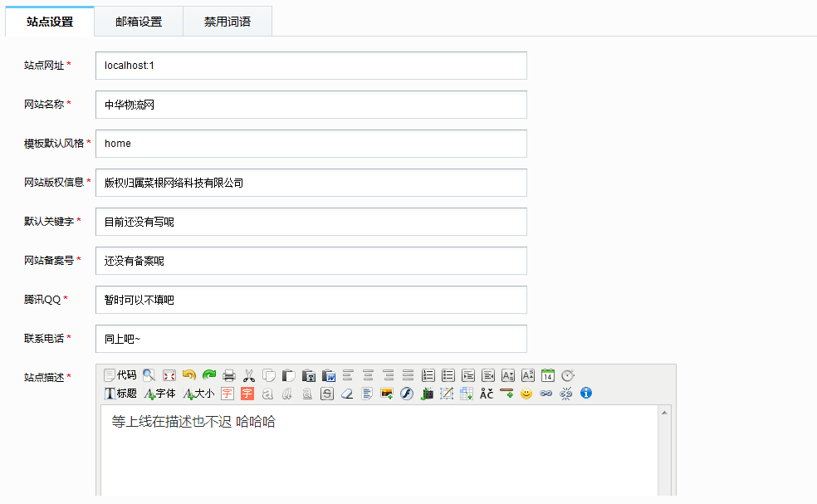This screenshot has width=817, height=504.
Task: Switch to the 禁用词语 tab
Action: coord(227,22)
